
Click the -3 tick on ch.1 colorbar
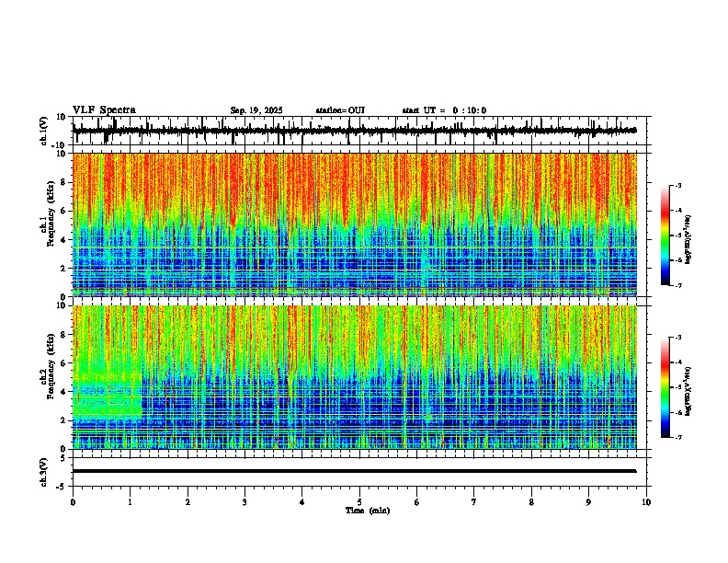[677, 186]
